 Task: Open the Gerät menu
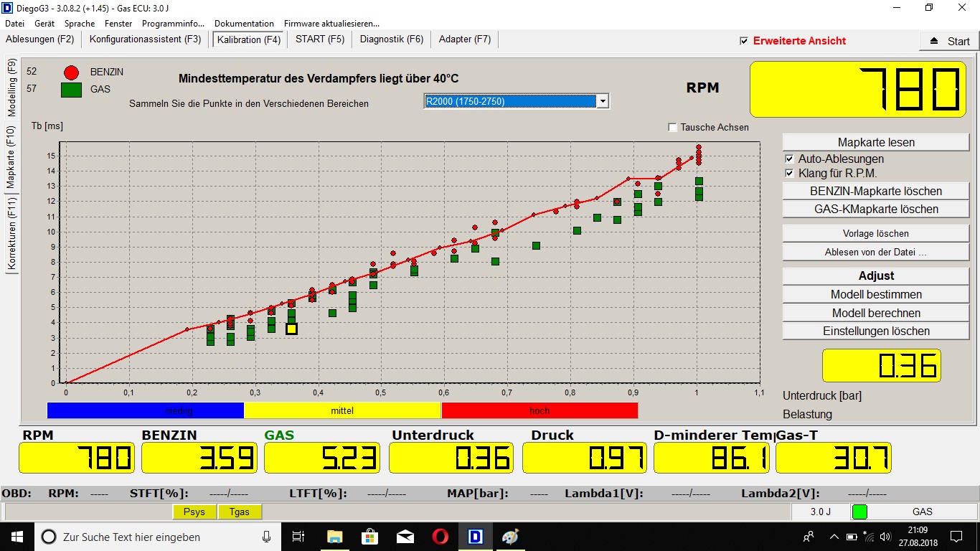pos(44,24)
